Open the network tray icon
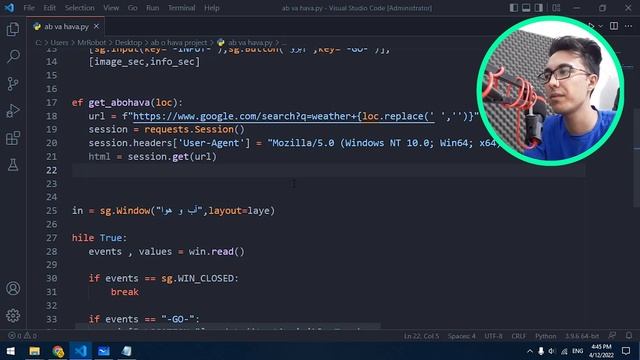 pos(564,351)
